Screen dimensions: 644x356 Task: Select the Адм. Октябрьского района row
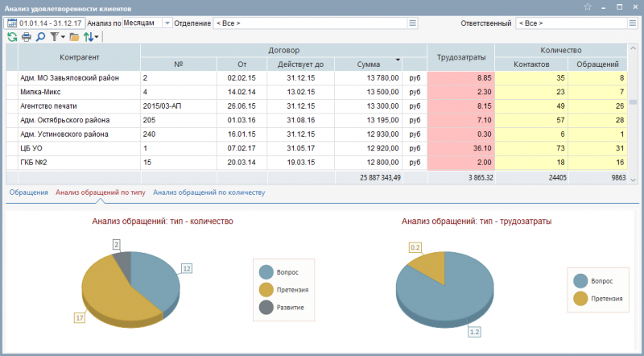point(316,120)
